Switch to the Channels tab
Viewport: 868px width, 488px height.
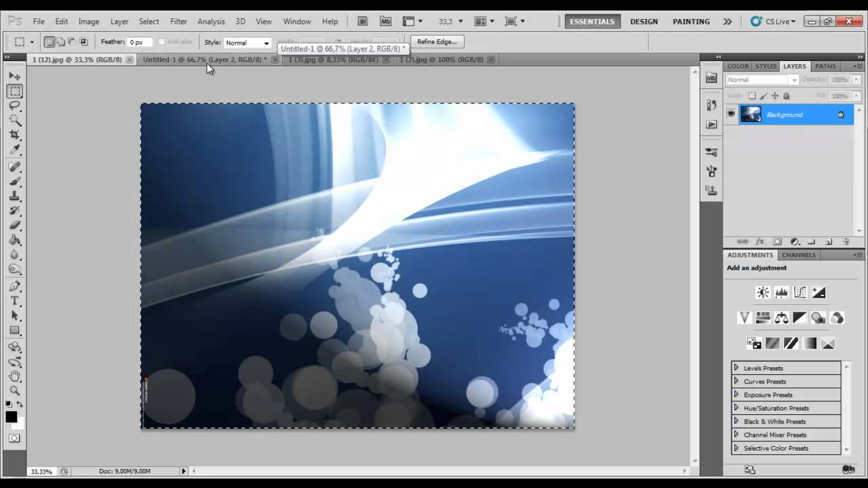799,255
